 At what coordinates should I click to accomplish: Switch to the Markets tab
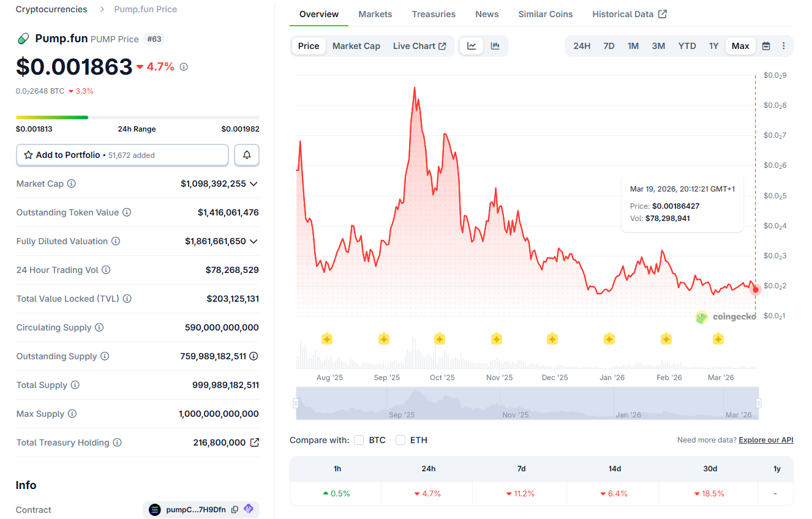(375, 14)
